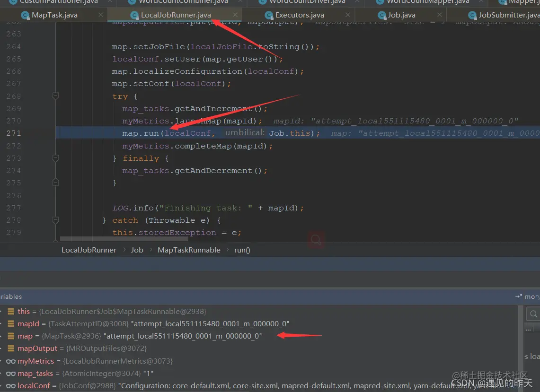Click the class icon on MapTask.java tab
This screenshot has width=540, height=392.
coord(25,15)
